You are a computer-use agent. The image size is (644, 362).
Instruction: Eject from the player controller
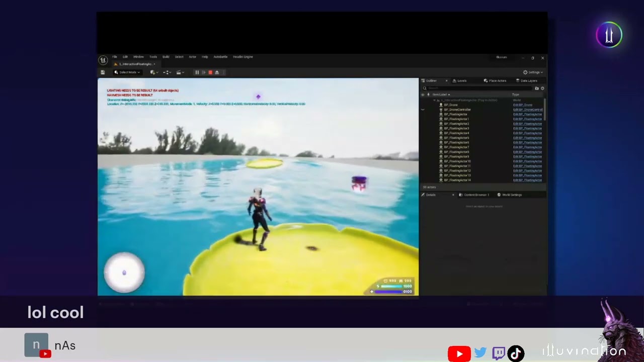point(217,72)
